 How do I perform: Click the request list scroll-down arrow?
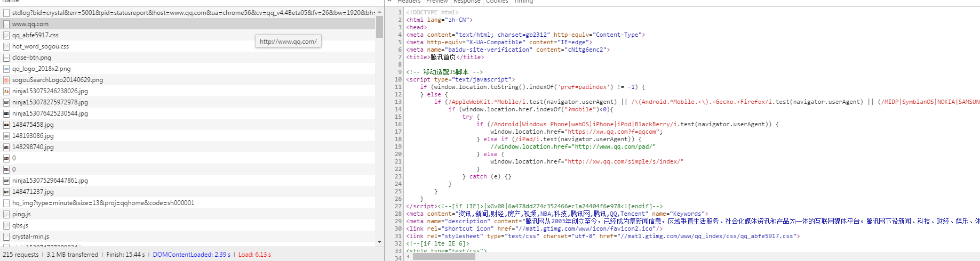pyautogui.click(x=379, y=242)
